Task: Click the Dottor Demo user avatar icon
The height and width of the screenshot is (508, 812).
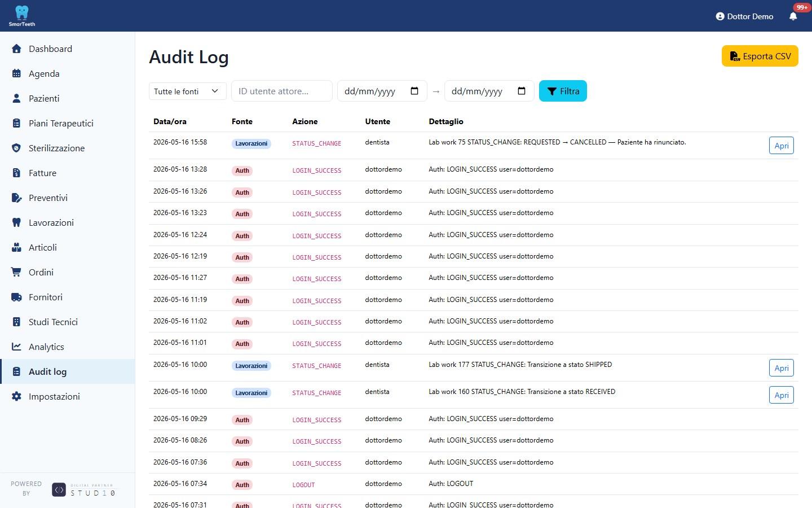Action: coord(720,16)
